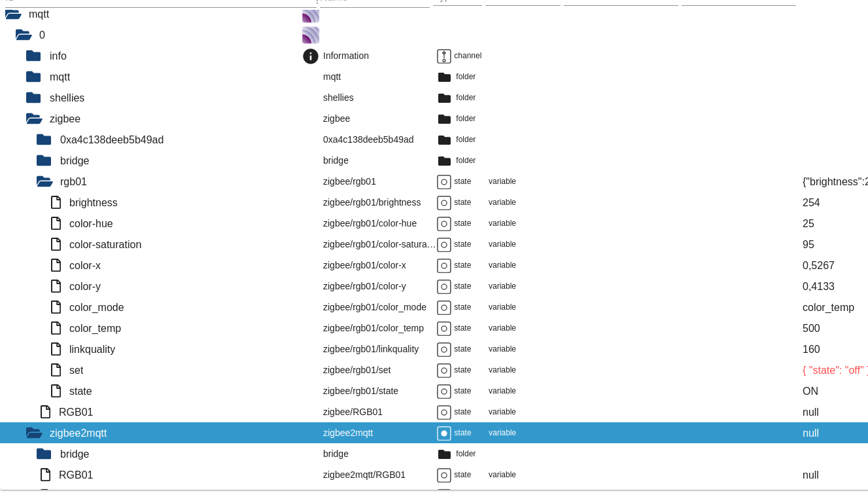Expand the bridge folder under zigbee
The height and width of the screenshot is (493, 868).
(44, 160)
